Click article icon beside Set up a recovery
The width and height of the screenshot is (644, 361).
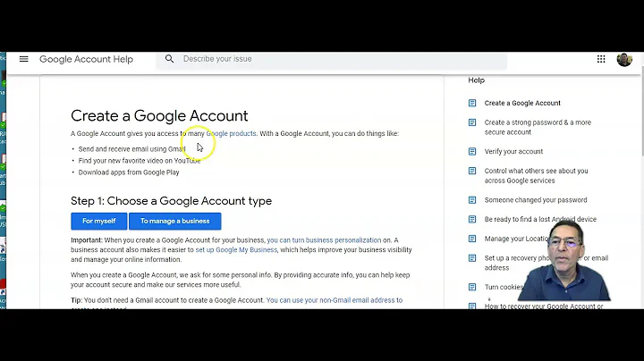(472, 258)
